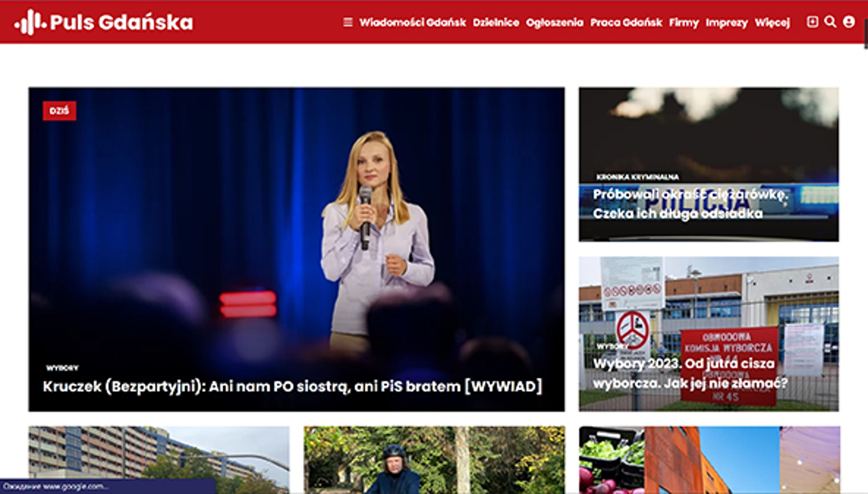The width and height of the screenshot is (868, 494).
Task: Open the search magnifier icon
Action: coord(830,22)
